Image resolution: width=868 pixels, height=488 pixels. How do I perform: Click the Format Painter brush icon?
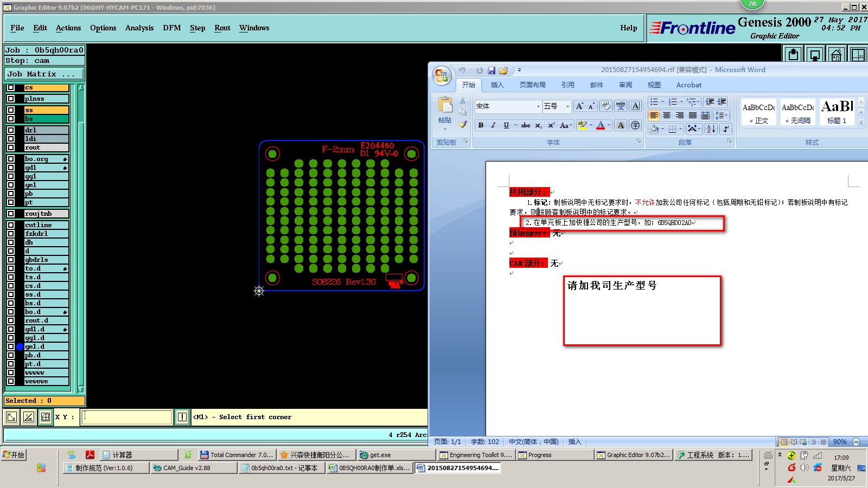463,124
